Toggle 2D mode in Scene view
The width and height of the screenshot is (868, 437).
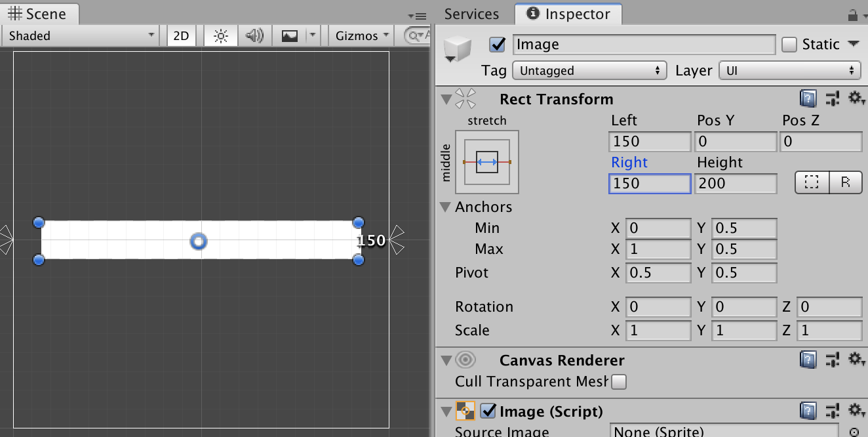click(180, 35)
